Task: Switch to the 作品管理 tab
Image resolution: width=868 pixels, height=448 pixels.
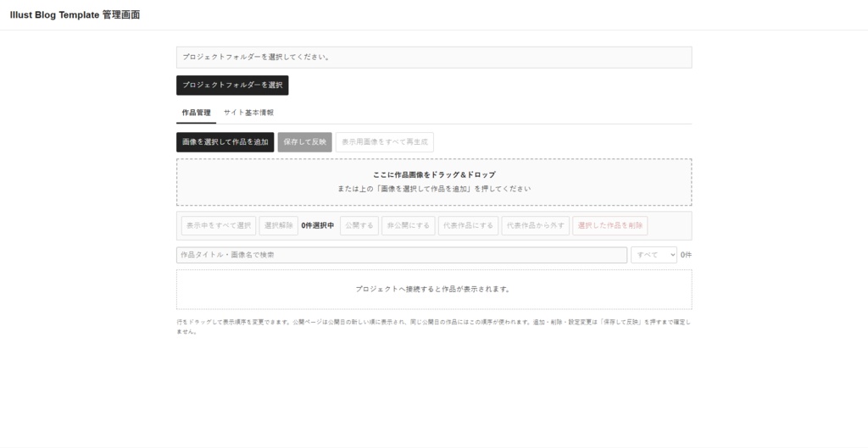Action: pyautogui.click(x=196, y=113)
